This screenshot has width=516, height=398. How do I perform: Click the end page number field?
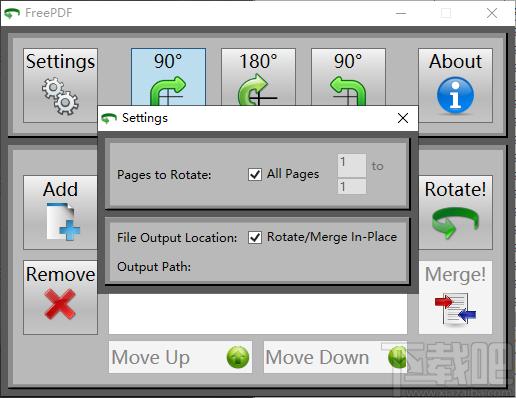tap(352, 187)
